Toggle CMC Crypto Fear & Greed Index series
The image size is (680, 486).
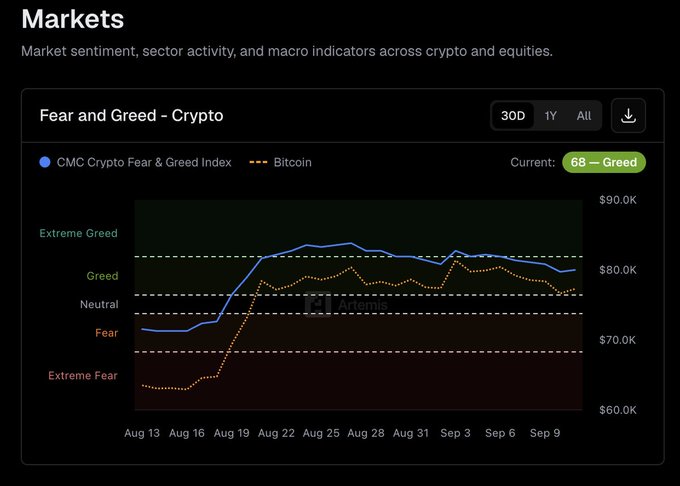(x=135, y=162)
